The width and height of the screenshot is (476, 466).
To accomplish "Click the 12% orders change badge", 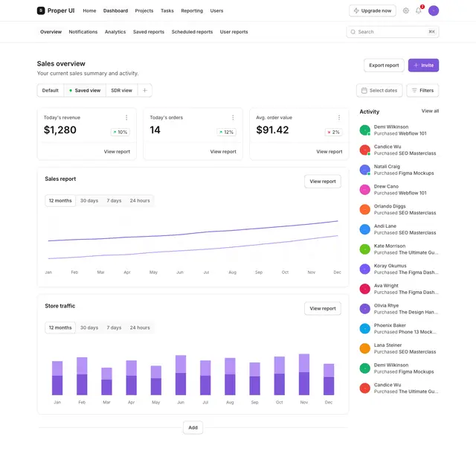I will 226,133.
